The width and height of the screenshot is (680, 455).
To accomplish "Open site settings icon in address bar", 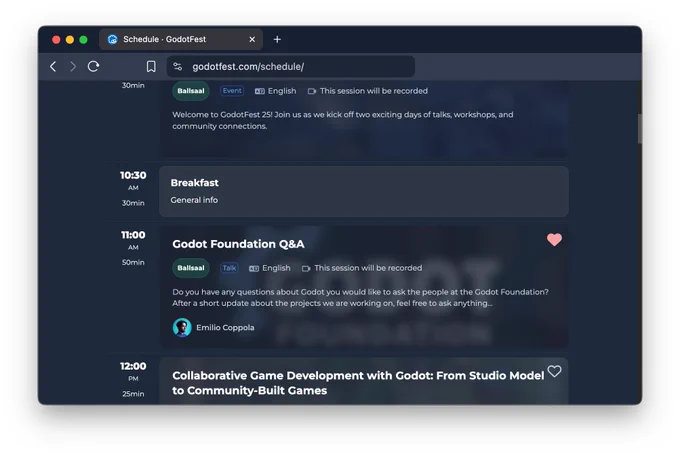I will [178, 66].
